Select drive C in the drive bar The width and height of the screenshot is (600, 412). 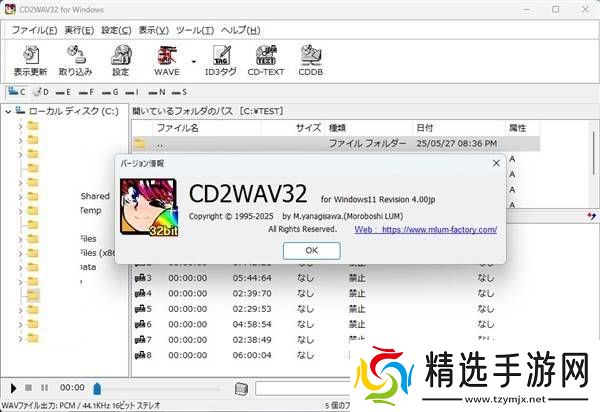coord(17,92)
